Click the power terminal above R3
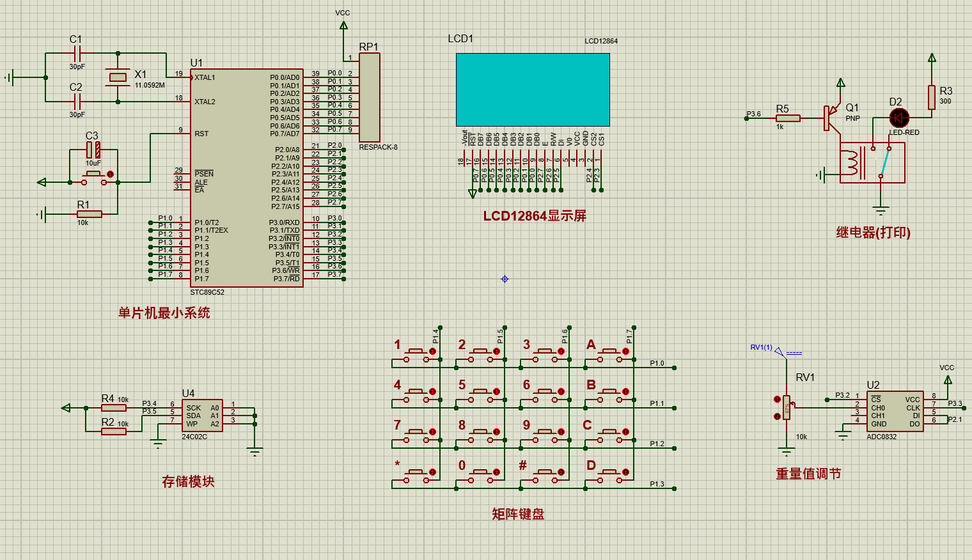Image resolution: width=972 pixels, height=560 pixels. [932, 58]
